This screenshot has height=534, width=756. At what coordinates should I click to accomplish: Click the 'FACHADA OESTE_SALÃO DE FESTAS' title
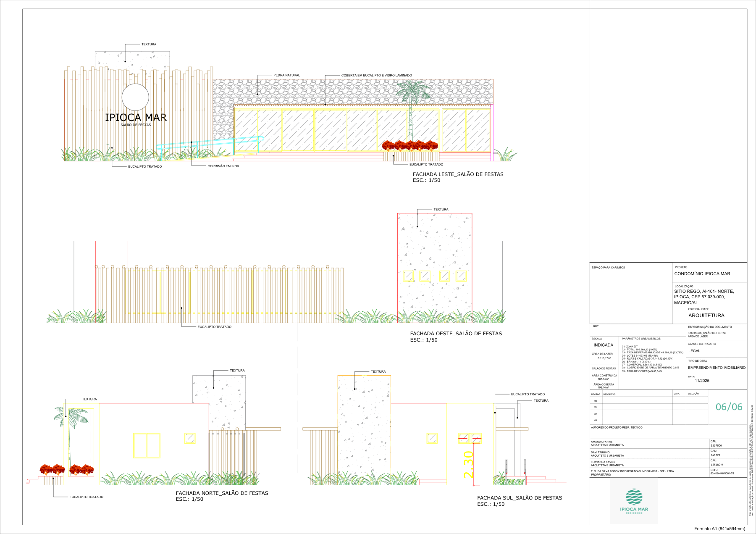pyautogui.click(x=456, y=334)
